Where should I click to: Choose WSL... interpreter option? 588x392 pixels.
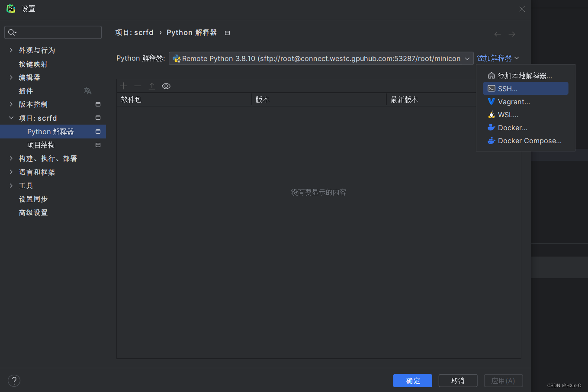click(525, 115)
